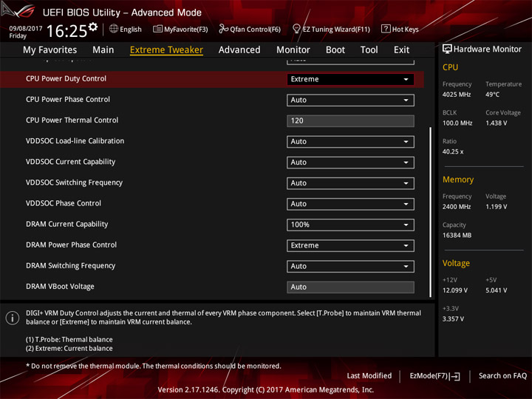This screenshot has height=399, width=532.
Task: Select CPU Power Duty Control label
Action: 66,79
